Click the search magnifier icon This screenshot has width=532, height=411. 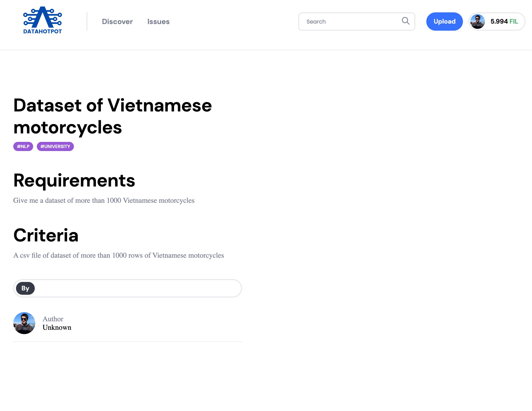(405, 21)
